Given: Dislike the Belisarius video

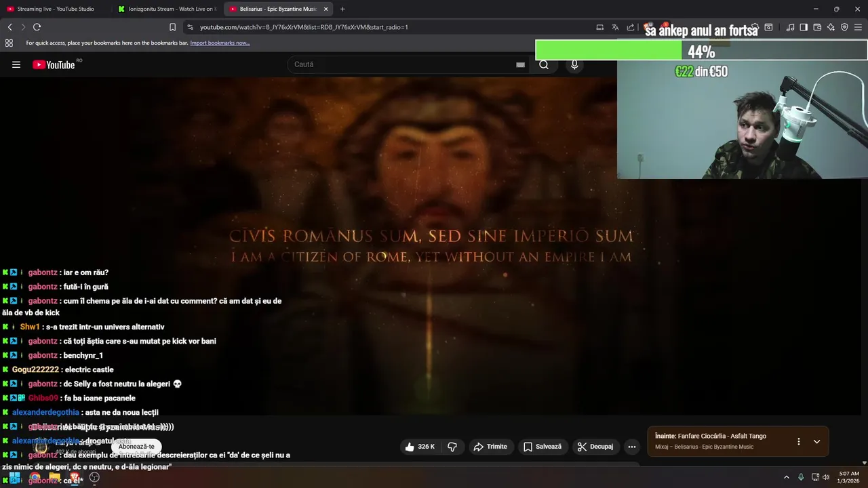Looking at the screenshot, I should coord(452,447).
